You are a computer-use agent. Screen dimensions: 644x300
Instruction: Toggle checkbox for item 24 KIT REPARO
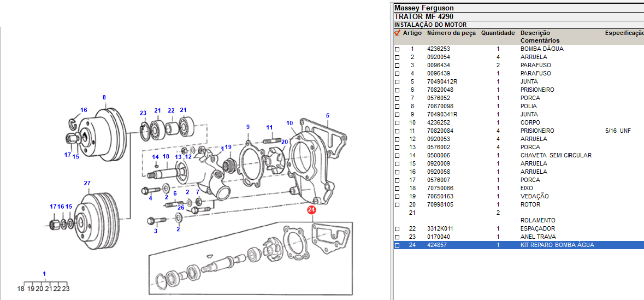coord(397,245)
